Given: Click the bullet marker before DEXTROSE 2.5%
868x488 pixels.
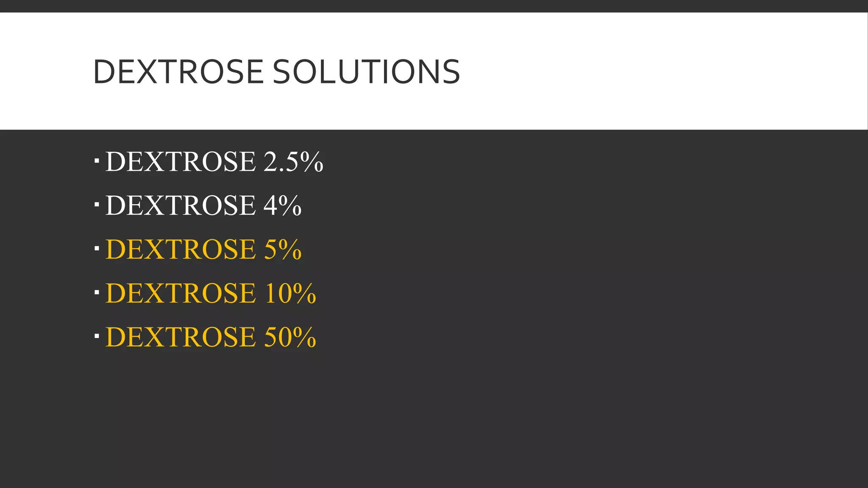Looking at the screenshot, I should point(97,161).
